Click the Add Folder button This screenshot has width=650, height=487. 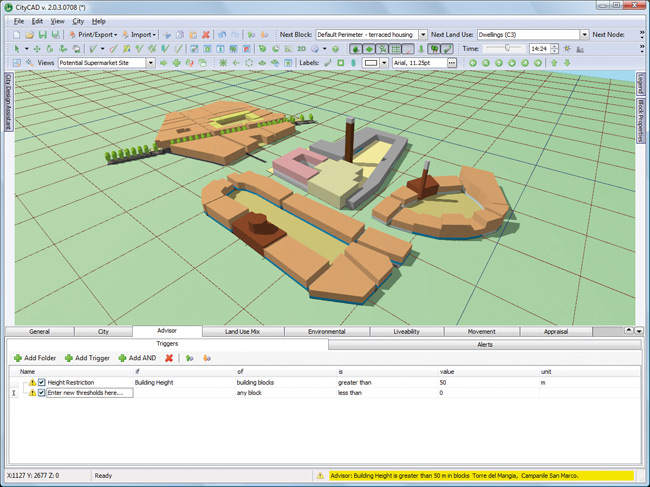(35, 358)
